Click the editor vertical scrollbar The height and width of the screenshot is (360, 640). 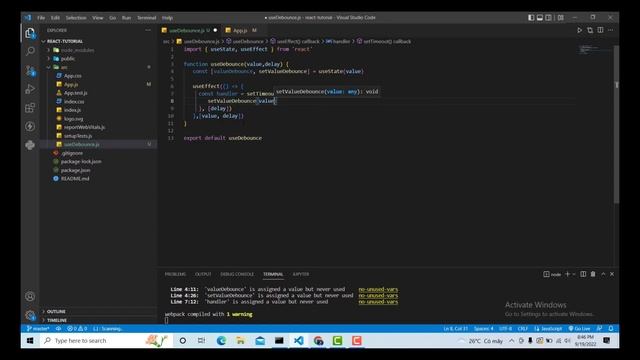[x=616, y=124]
